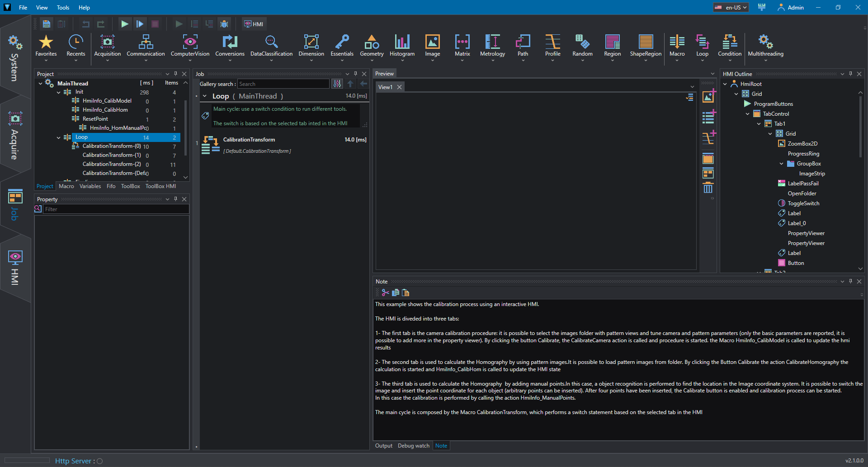Collapse the Init node in the project tree
Viewport: 868px width, 467px height.
click(x=58, y=92)
